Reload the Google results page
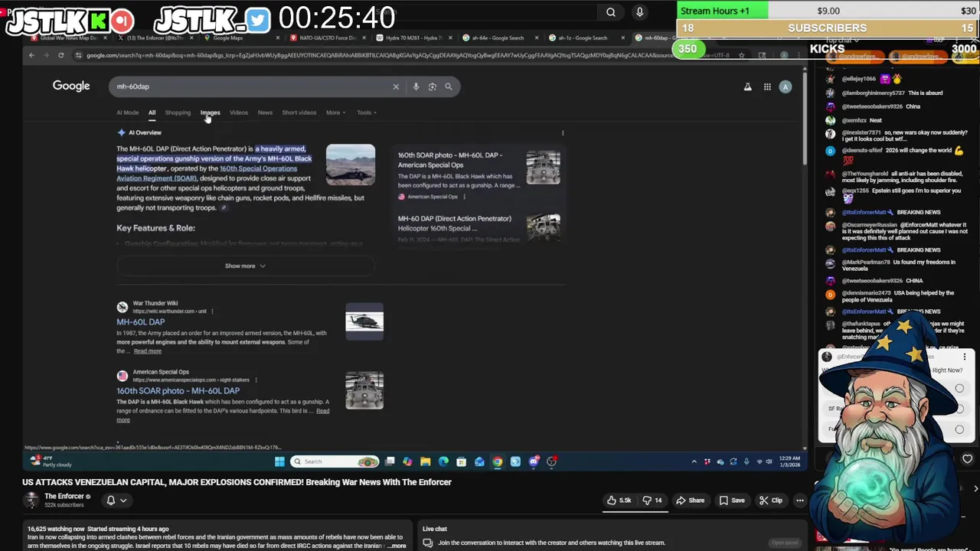 point(60,55)
